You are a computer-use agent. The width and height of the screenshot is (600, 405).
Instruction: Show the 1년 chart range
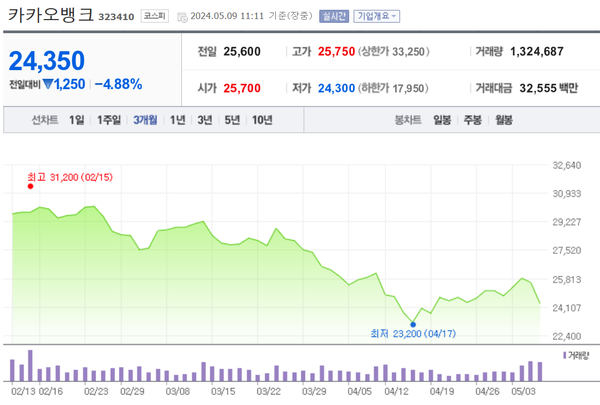click(178, 121)
